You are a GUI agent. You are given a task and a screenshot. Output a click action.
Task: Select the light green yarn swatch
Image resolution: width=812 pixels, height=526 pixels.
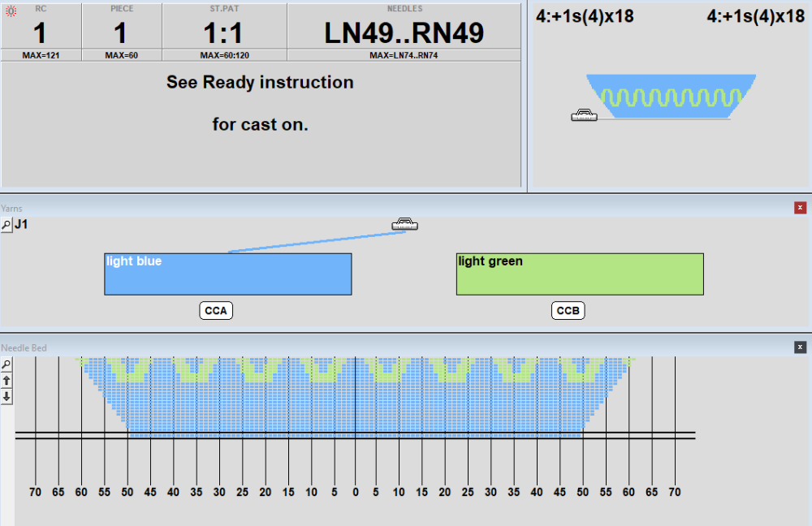click(x=579, y=274)
